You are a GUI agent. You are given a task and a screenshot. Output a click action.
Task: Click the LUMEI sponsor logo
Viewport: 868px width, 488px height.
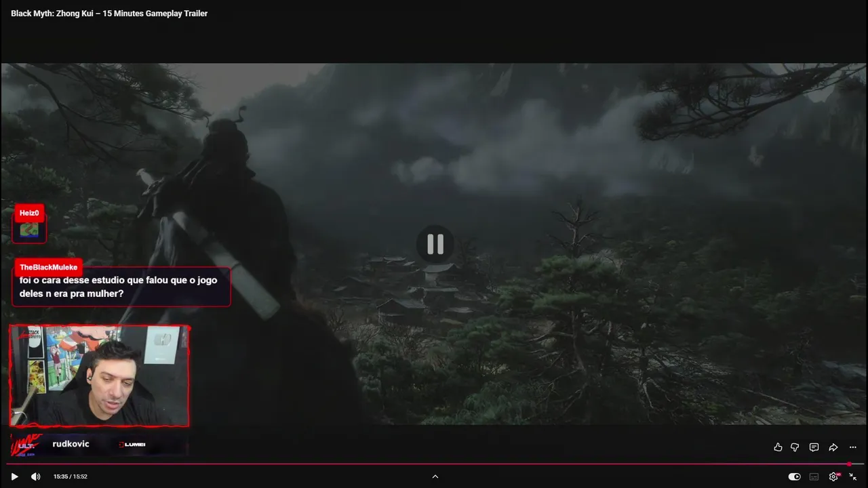(x=132, y=445)
